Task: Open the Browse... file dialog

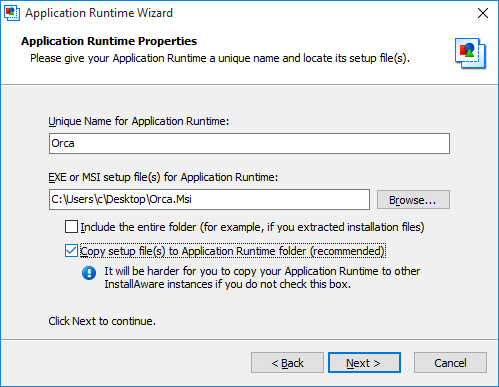Action: click(413, 200)
